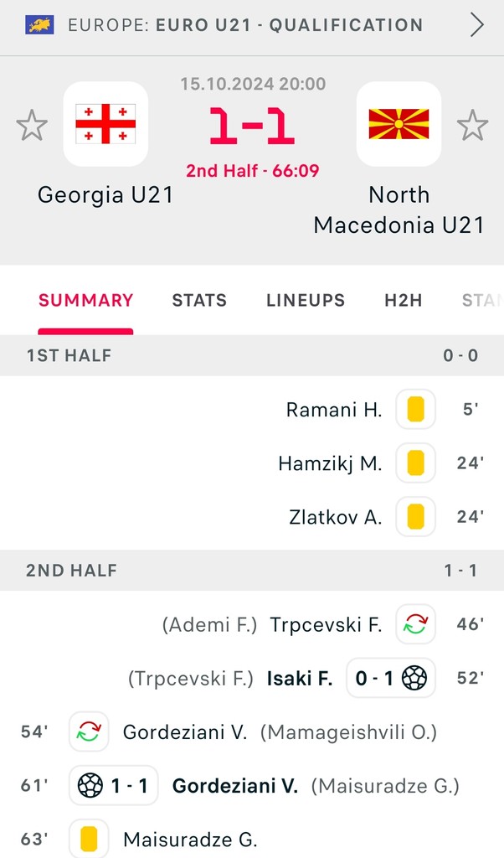504x858 pixels.
Task: Tap Zlatkov A. yellow card icon
Action: pos(416,516)
